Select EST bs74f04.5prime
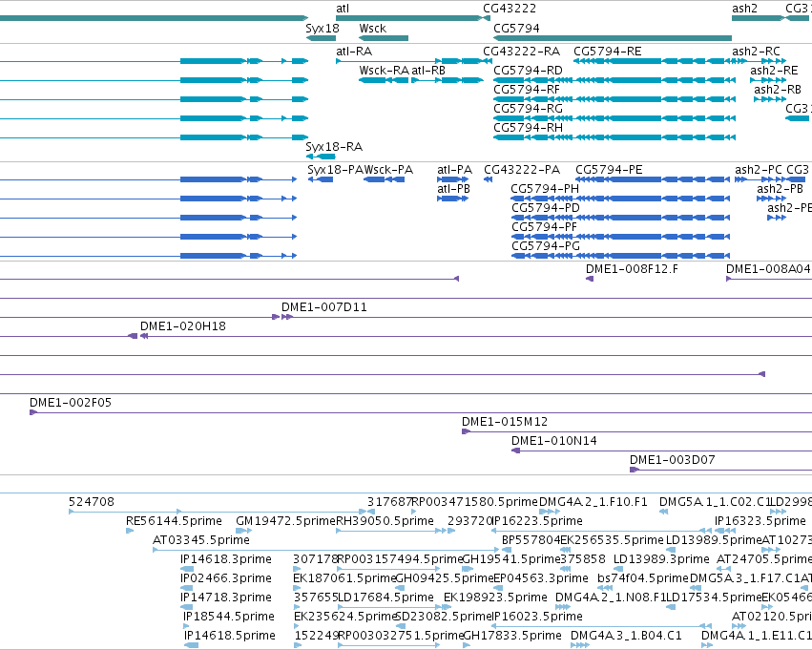The width and height of the screenshot is (812, 650). click(643, 578)
